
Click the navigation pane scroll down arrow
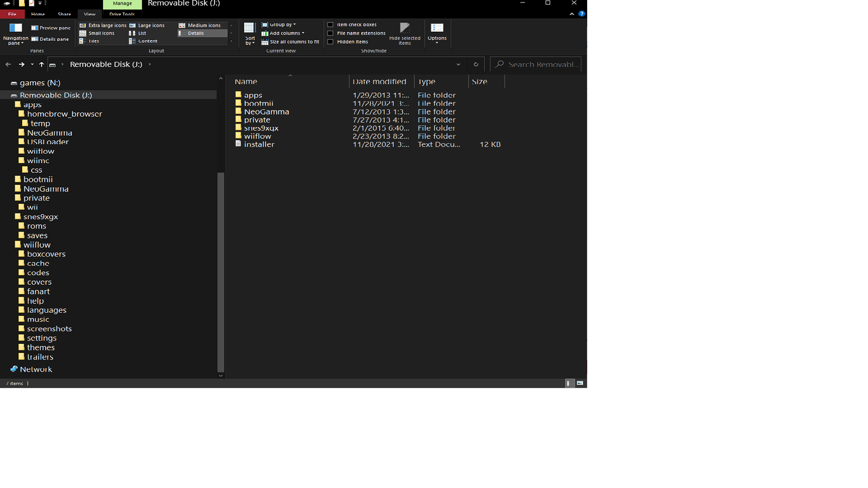pos(221,376)
